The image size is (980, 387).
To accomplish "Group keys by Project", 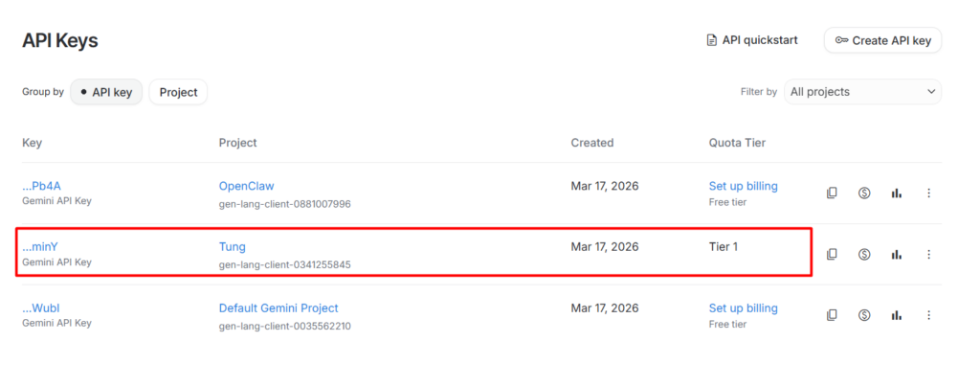I will click(x=178, y=92).
